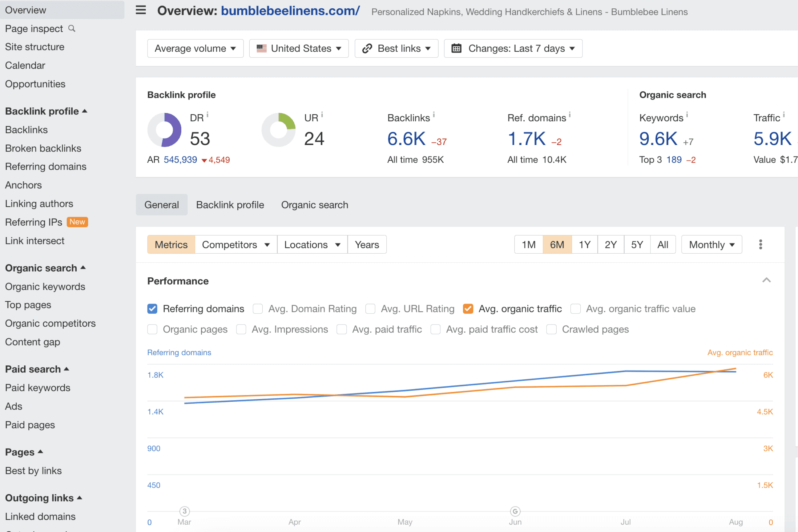Click the US flag icon in location filter
Image resolution: width=798 pixels, height=532 pixels.
tap(261, 48)
